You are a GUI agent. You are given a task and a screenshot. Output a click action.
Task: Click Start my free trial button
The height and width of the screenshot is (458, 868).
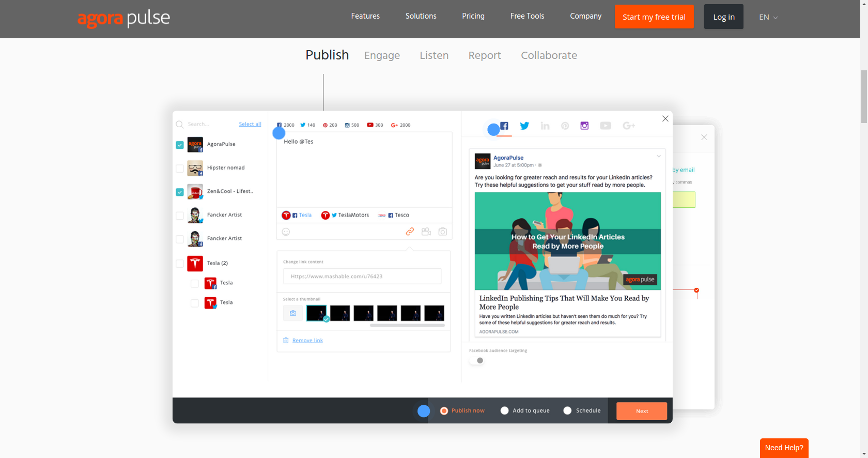coord(654,17)
